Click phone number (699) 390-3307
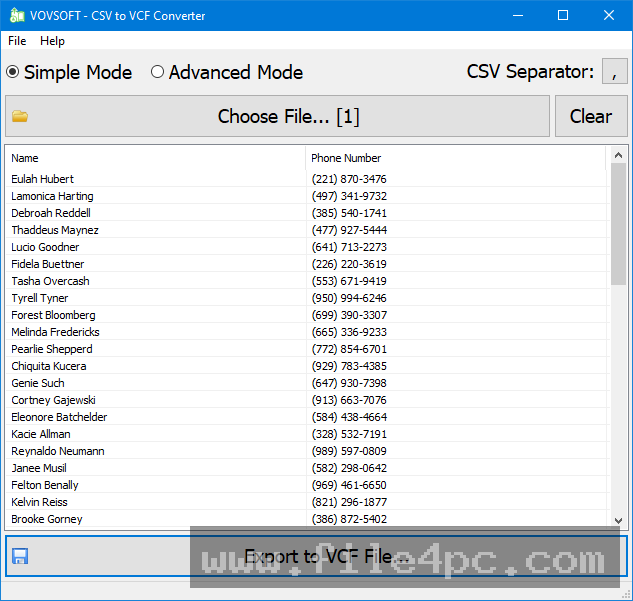 [349, 315]
